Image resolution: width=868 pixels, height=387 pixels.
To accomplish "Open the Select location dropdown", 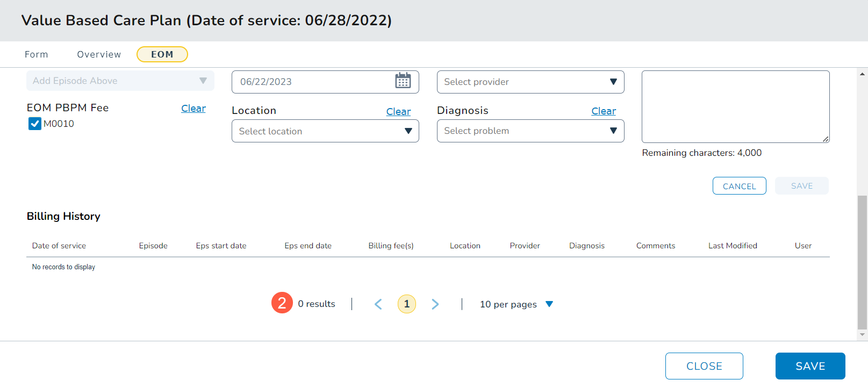I will point(325,131).
